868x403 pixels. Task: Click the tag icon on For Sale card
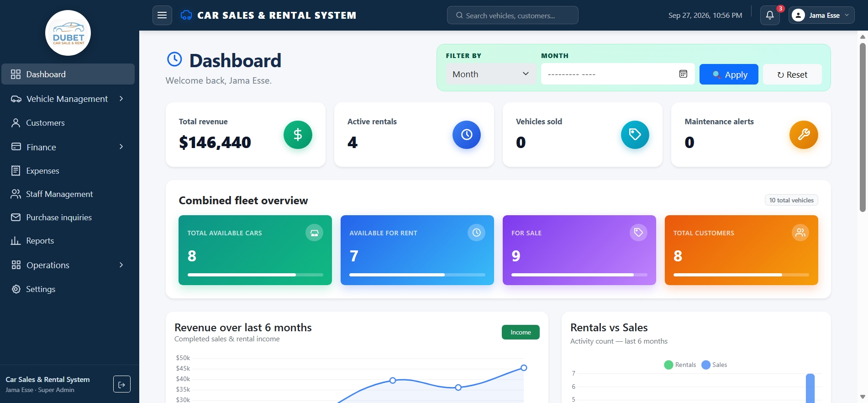pos(638,233)
